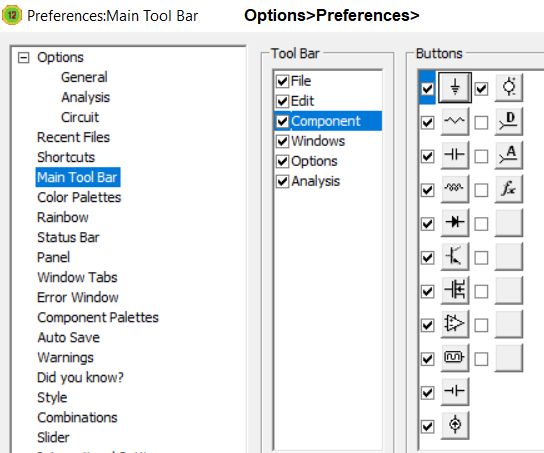Toggle the Windows toolbar checkbox

(282, 141)
